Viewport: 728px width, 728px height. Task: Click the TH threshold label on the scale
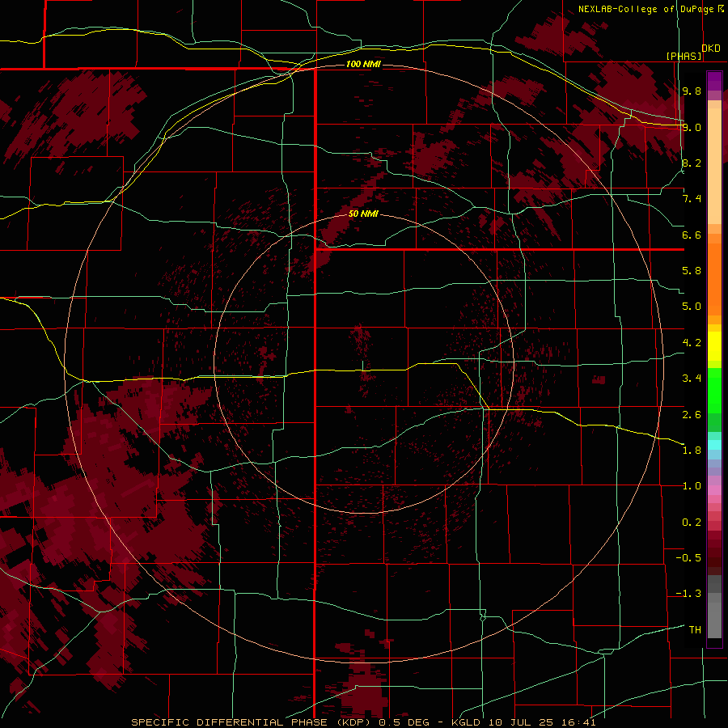695,630
